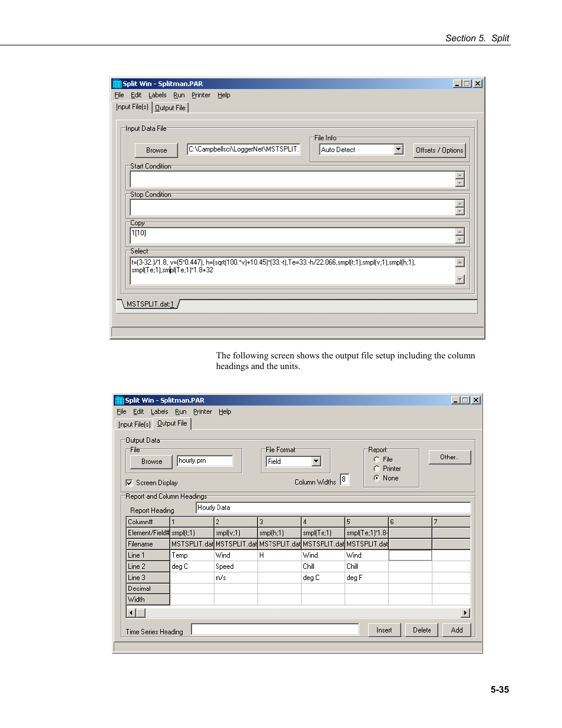Screen dimensions: 562x728
Task: Click Element/Field cell 'smpl(t;1)'
Action: coord(192,533)
